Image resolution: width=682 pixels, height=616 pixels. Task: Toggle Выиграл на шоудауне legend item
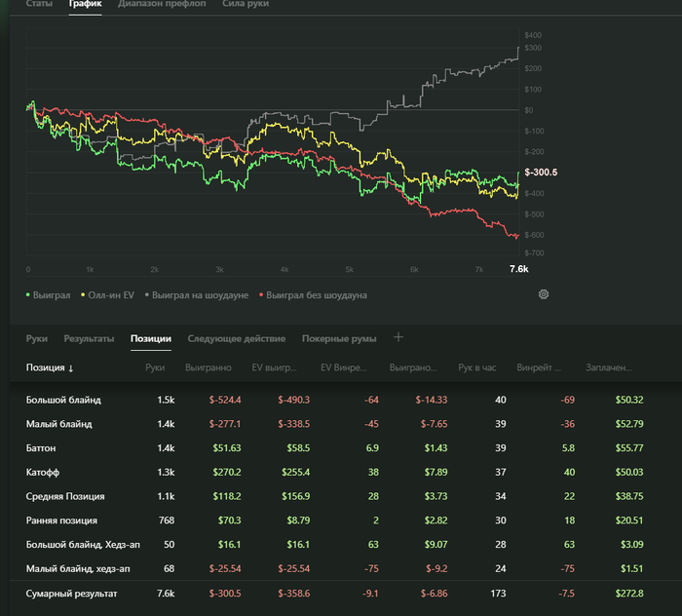click(x=197, y=295)
